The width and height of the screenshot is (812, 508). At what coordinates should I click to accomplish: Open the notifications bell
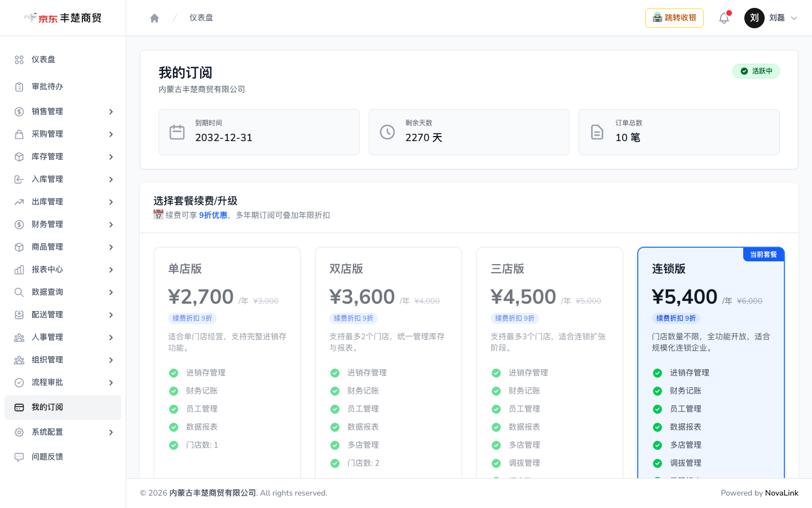tap(724, 18)
